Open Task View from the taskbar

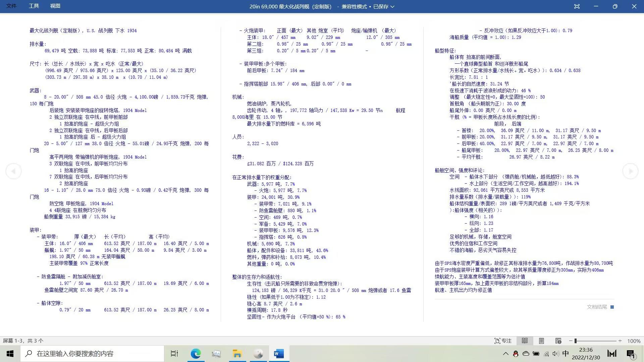pyautogui.click(x=174, y=354)
